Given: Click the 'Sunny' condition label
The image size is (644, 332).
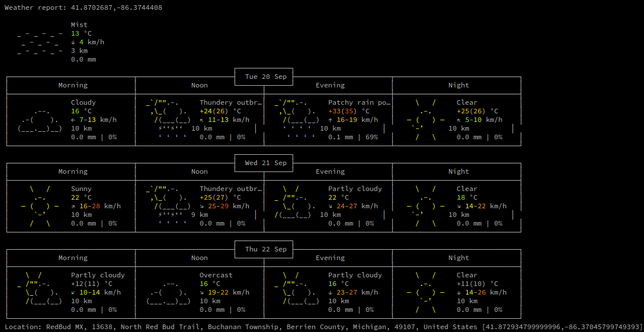Looking at the screenshot, I should [x=81, y=189].
